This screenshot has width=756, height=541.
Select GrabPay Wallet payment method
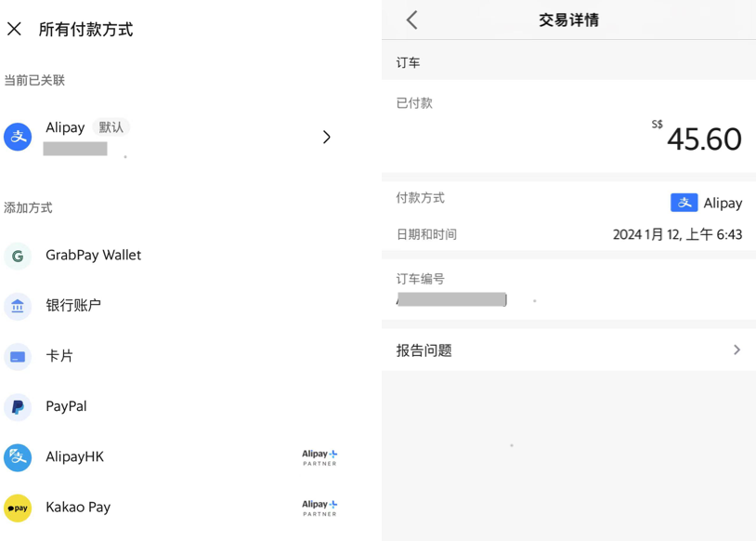(x=93, y=256)
